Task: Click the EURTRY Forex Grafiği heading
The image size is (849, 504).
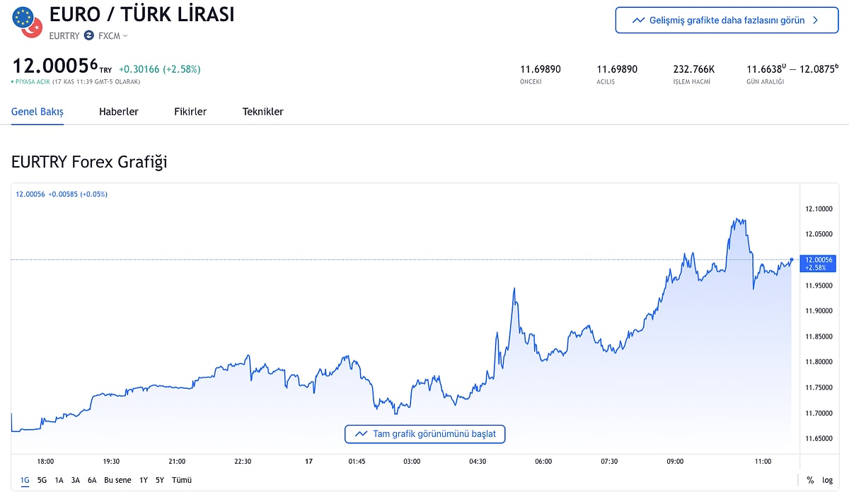Action: (89, 162)
